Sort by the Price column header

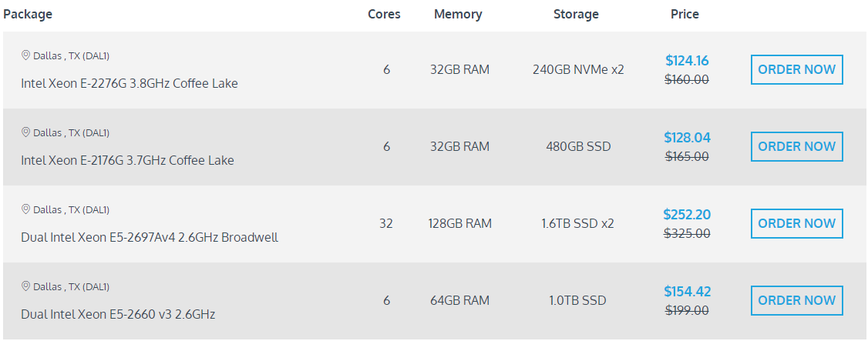coord(685,14)
